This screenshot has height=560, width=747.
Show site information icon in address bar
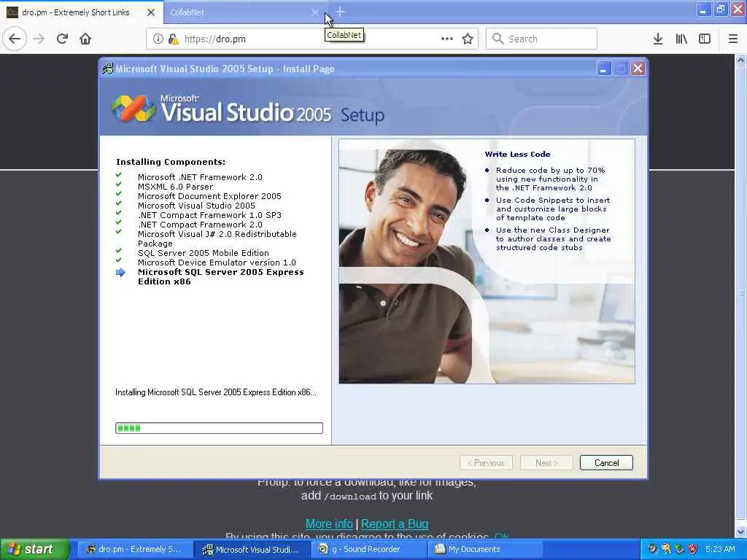[x=158, y=39]
